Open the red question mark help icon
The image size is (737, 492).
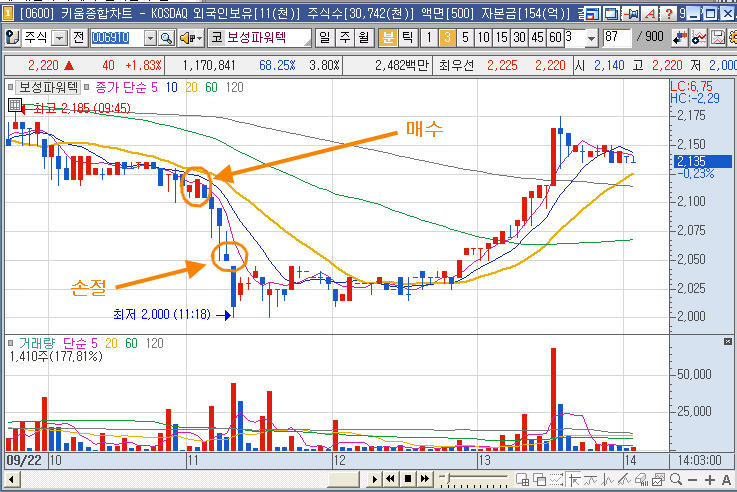pos(667,14)
